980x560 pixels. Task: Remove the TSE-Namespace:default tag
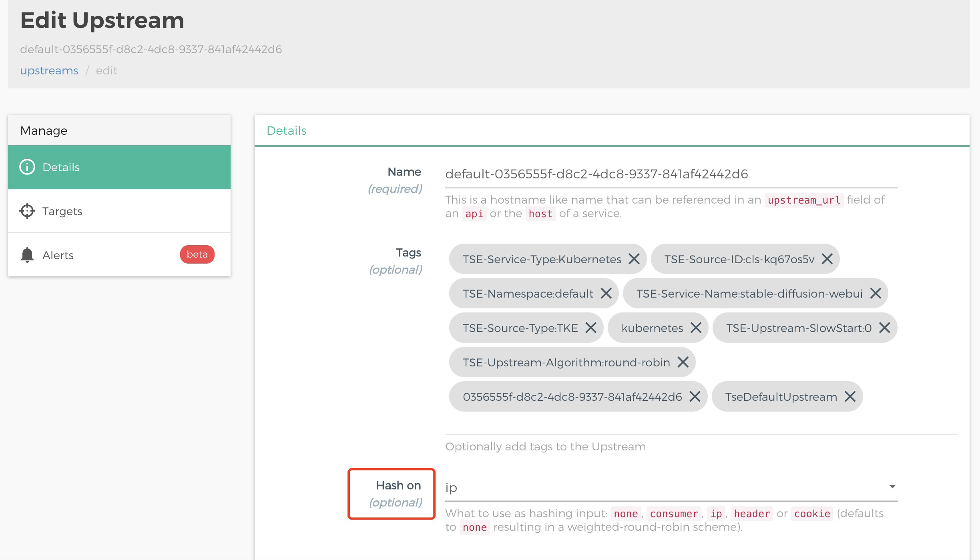point(606,294)
